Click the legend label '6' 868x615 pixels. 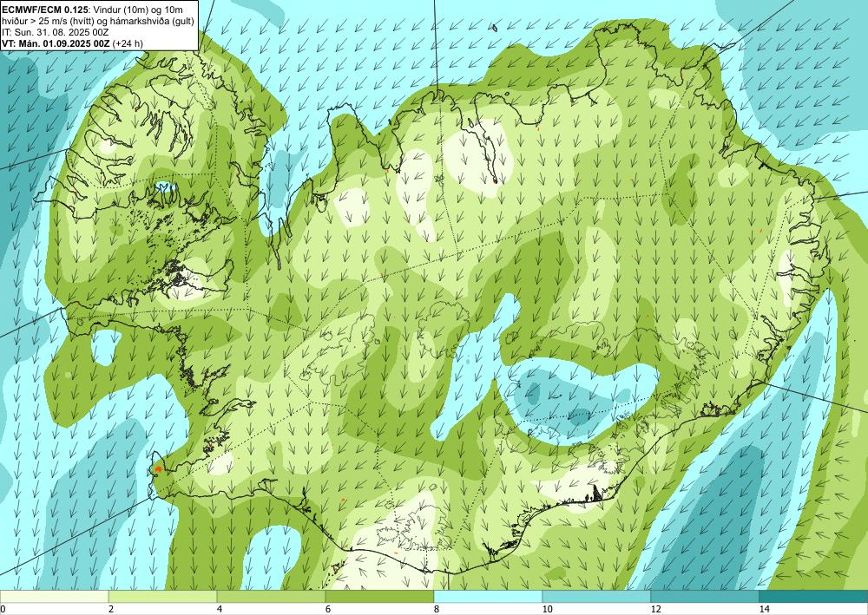(328, 609)
